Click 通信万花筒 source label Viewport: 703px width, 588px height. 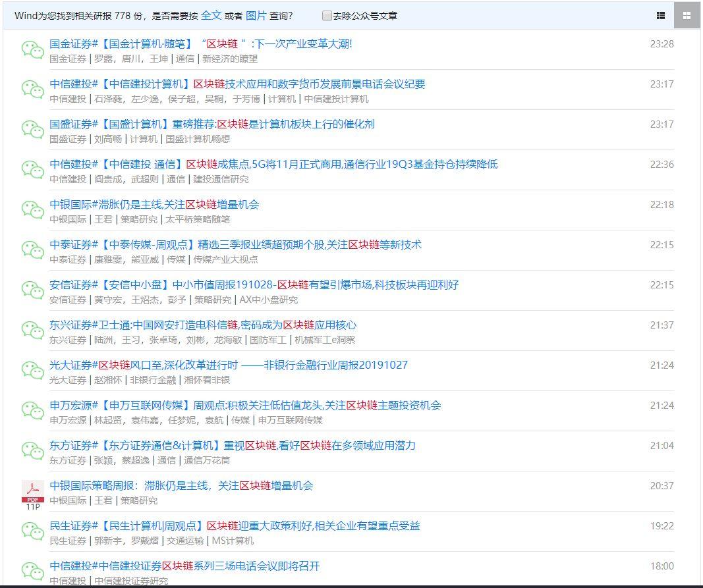point(207,460)
